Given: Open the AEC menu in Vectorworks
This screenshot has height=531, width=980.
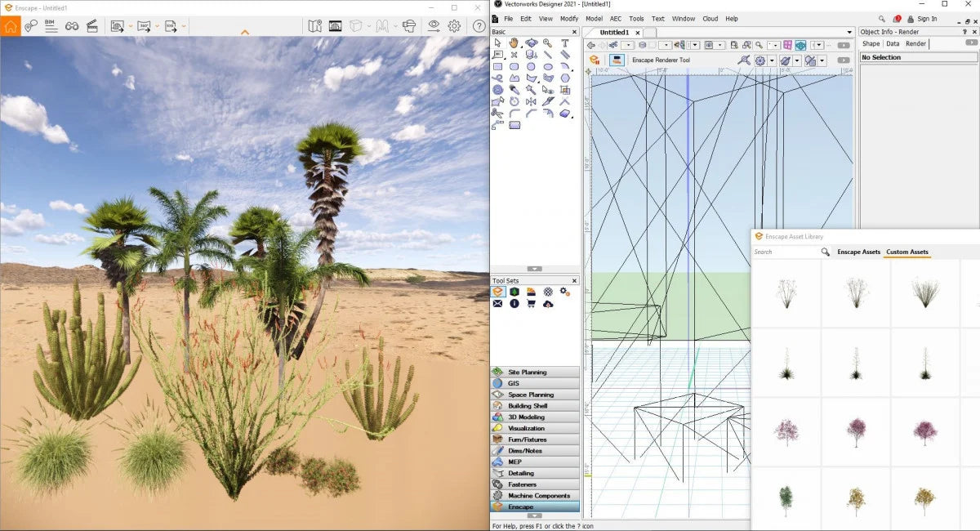Looking at the screenshot, I should [x=616, y=19].
